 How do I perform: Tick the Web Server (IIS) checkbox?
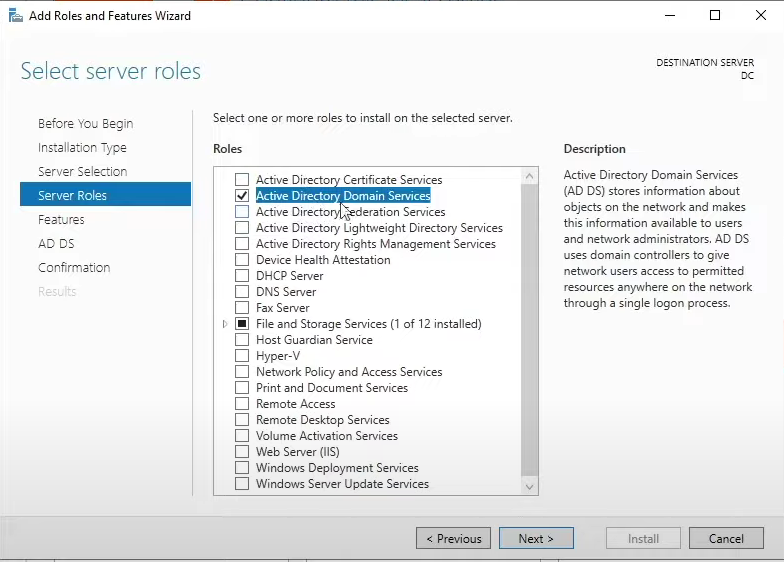point(242,452)
